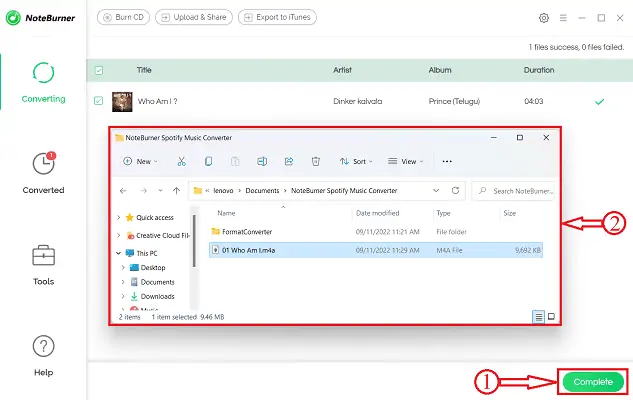Click the Back arrow in Explorer
The width and height of the screenshot is (633, 400).
tap(123, 191)
